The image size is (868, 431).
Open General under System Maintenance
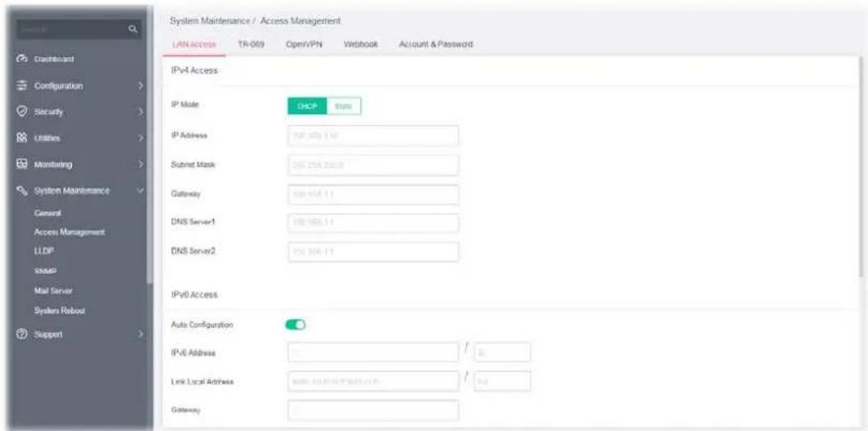point(47,213)
